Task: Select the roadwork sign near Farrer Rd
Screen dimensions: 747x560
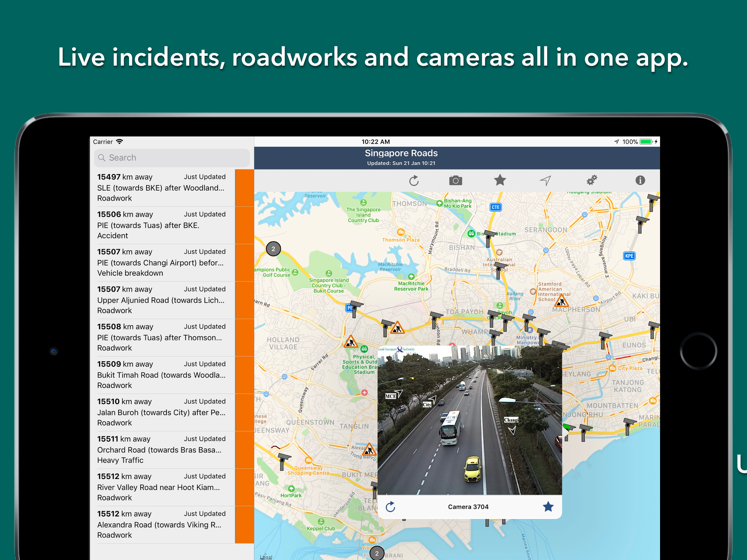Action: pos(351,342)
